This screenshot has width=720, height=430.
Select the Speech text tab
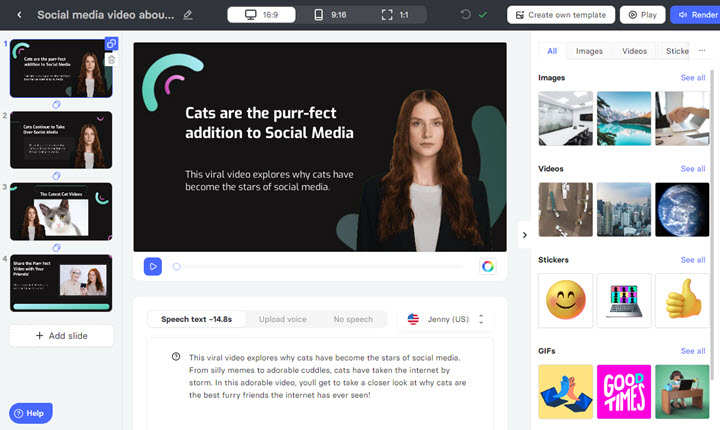point(197,319)
